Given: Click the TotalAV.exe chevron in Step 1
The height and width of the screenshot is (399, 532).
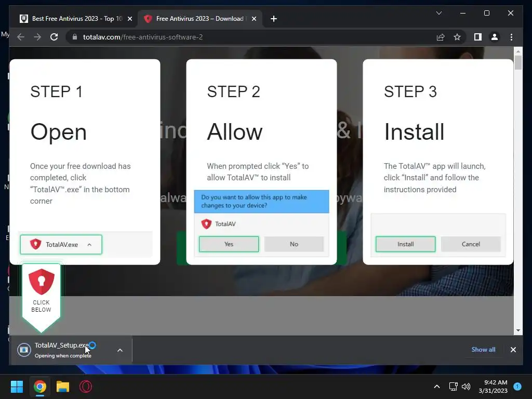Looking at the screenshot, I should [x=89, y=245].
